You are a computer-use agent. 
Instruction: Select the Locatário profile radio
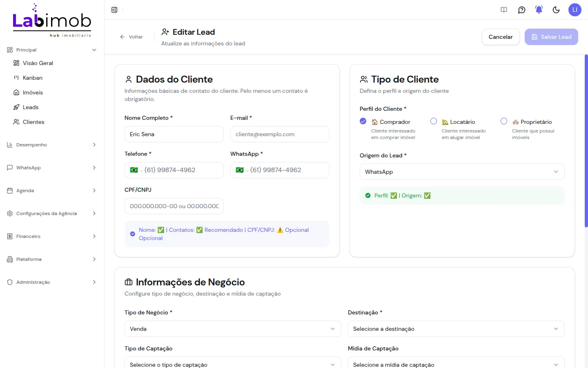pos(434,121)
